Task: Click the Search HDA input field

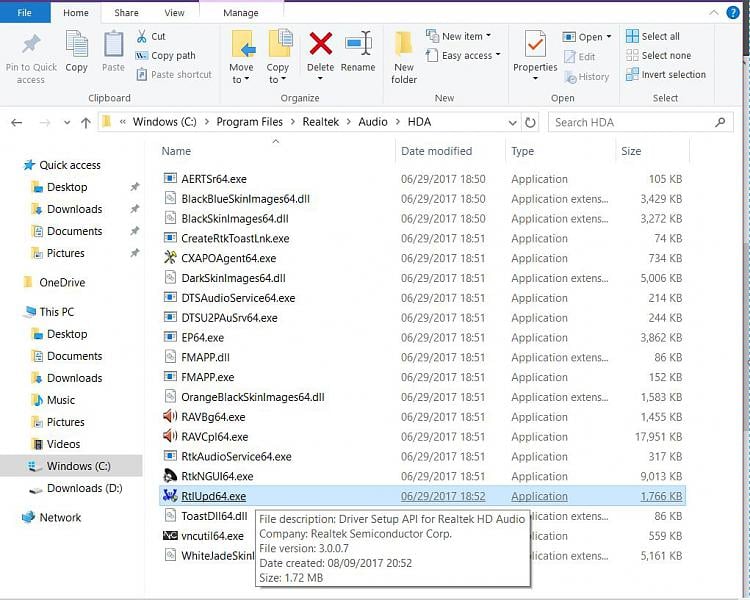Action: [x=640, y=122]
